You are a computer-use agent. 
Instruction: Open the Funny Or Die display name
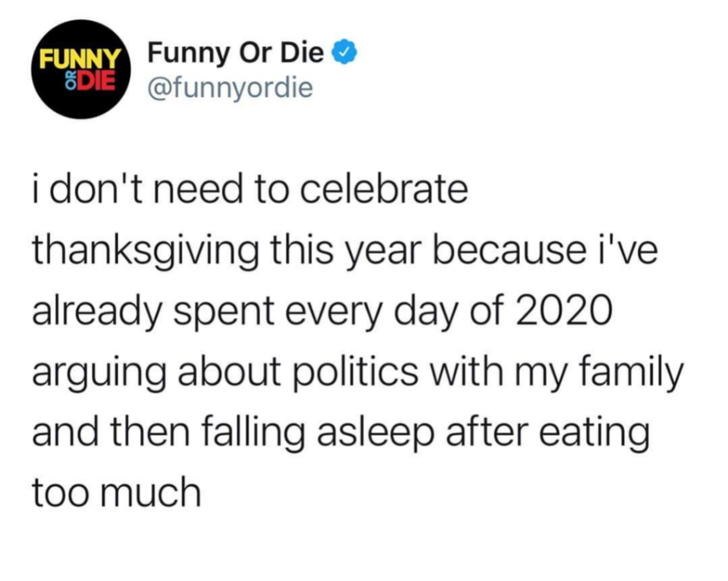tap(235, 53)
